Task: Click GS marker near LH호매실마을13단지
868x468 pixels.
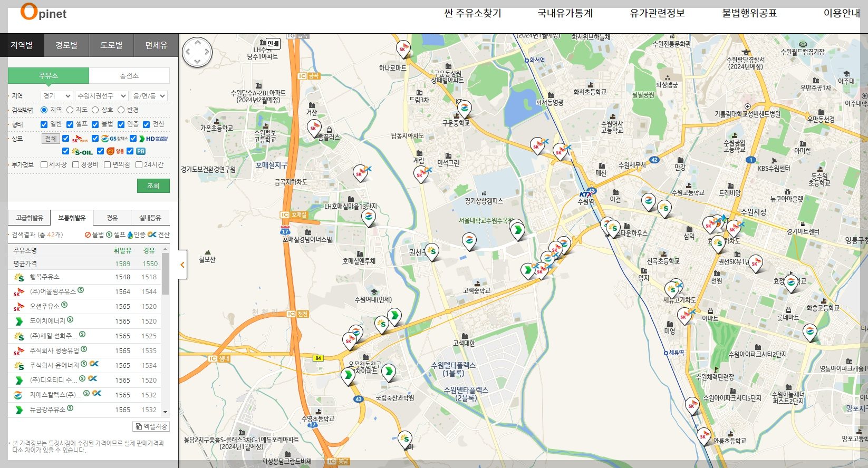Action: point(369,217)
